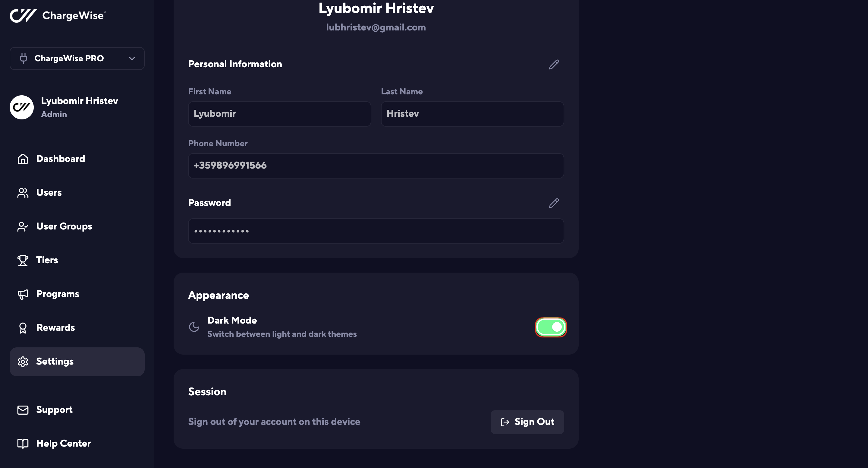The image size is (868, 468).
Task: Focus the Phone Number field
Action: point(376,166)
